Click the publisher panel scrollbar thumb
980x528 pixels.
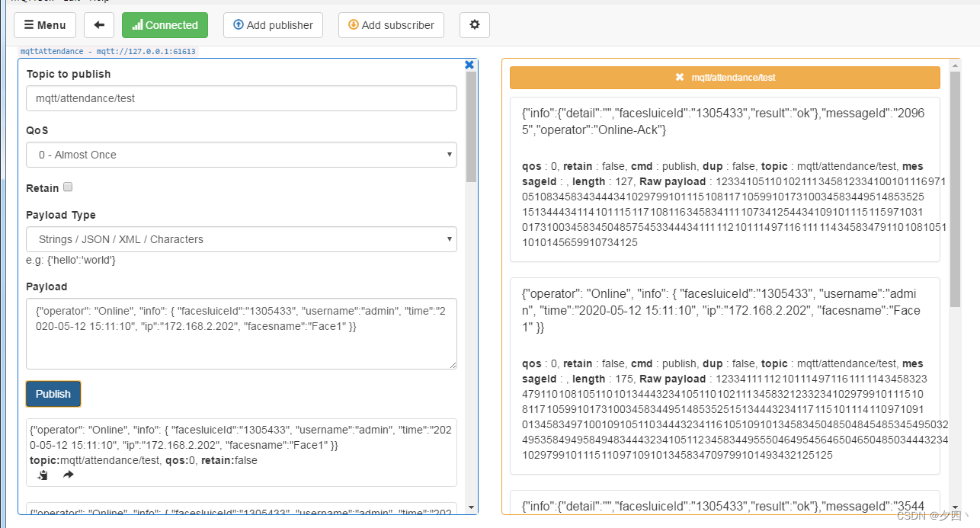[x=471, y=126]
